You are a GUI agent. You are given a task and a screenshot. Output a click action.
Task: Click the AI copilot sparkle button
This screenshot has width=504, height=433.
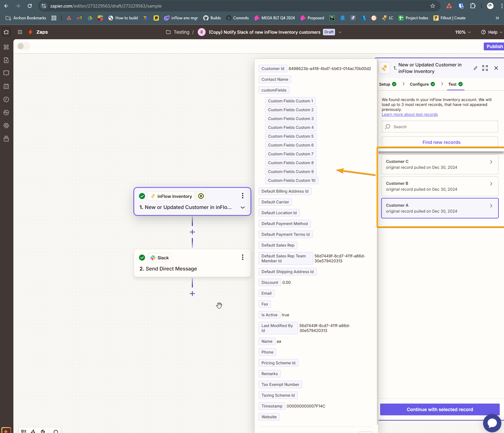[6, 430]
